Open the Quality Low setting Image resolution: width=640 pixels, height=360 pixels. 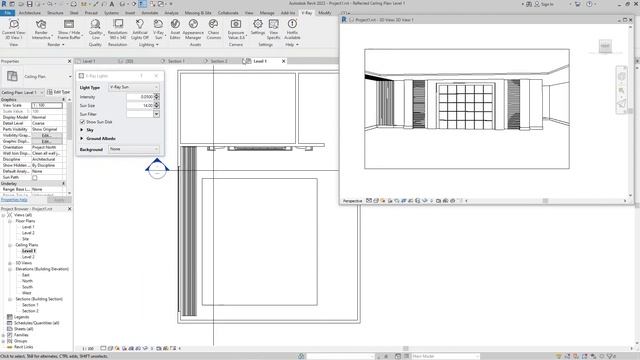pyautogui.click(x=96, y=29)
